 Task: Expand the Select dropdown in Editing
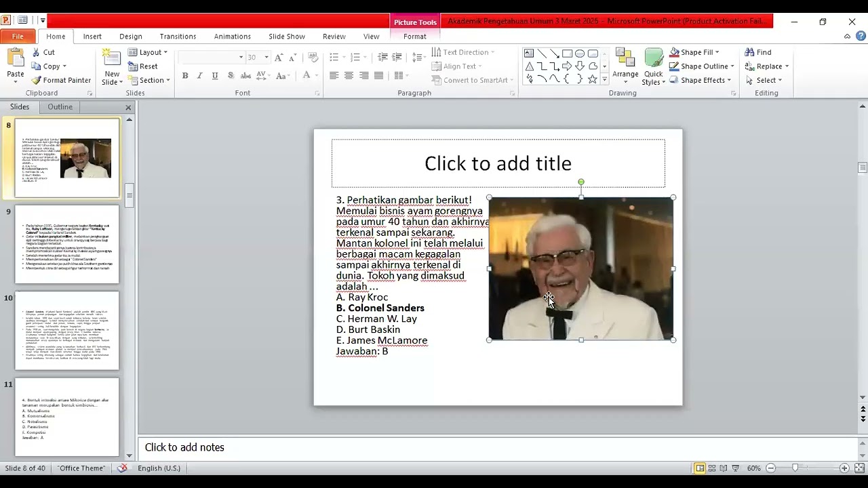pyautogui.click(x=764, y=80)
